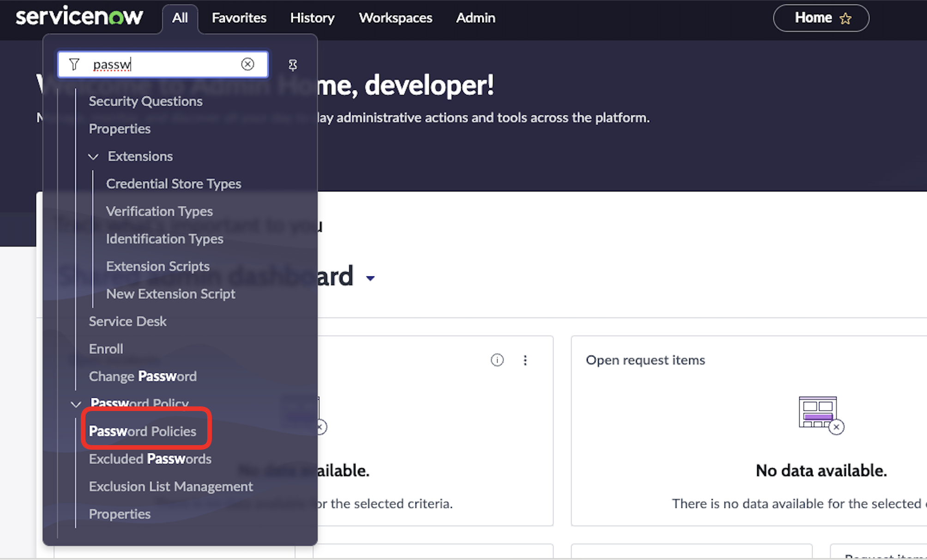Open the Workspaces menu

click(x=395, y=18)
